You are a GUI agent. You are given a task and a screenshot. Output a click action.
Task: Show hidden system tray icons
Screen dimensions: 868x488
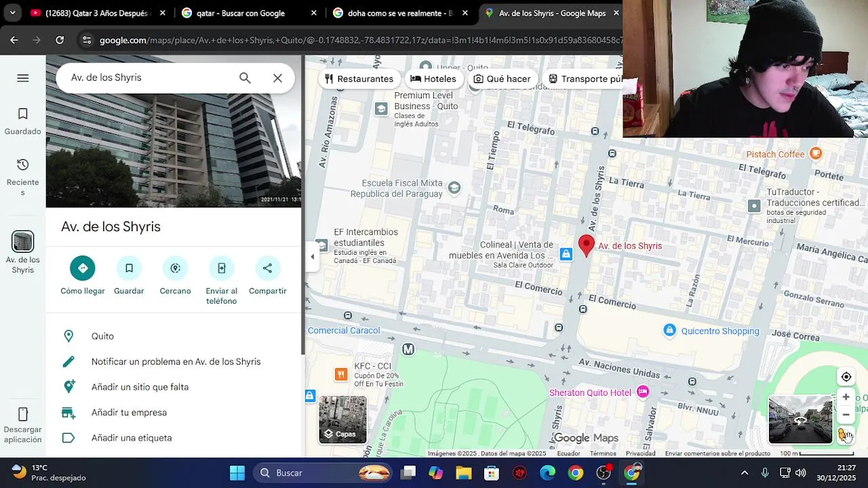point(745,472)
